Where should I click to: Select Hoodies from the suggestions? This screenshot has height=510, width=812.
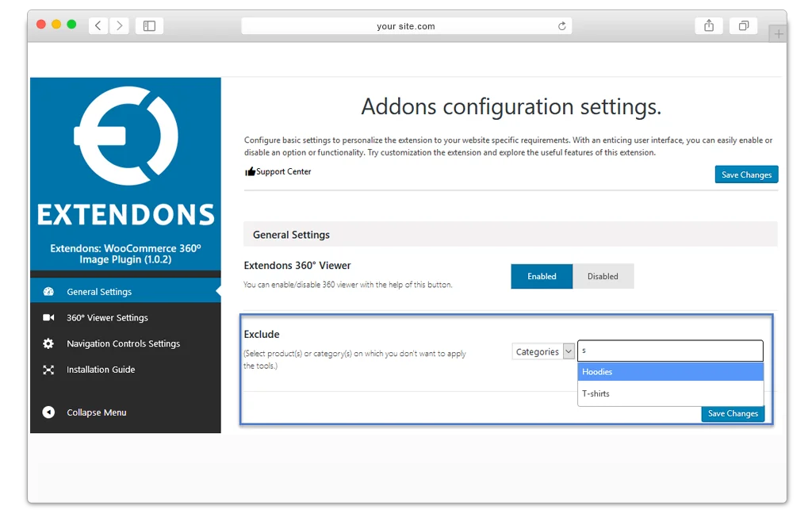pyautogui.click(x=671, y=372)
